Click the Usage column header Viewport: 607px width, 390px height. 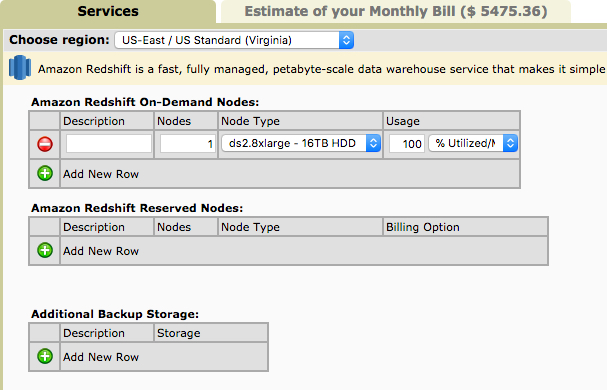(x=403, y=121)
